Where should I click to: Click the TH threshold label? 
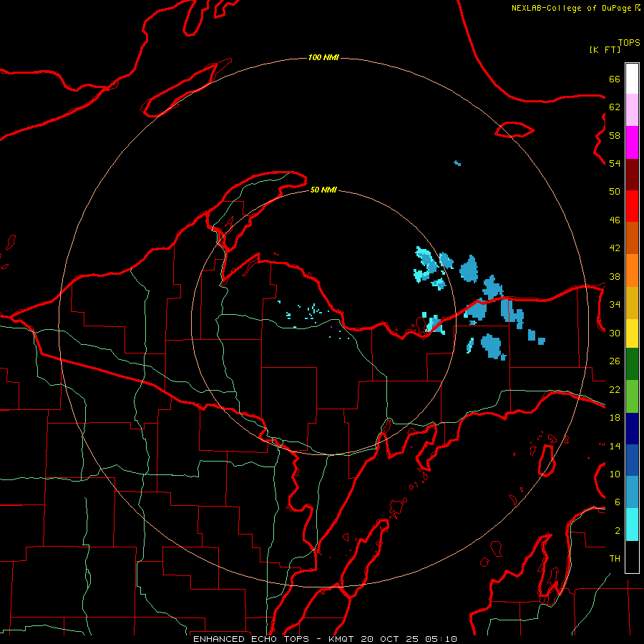coord(615,559)
